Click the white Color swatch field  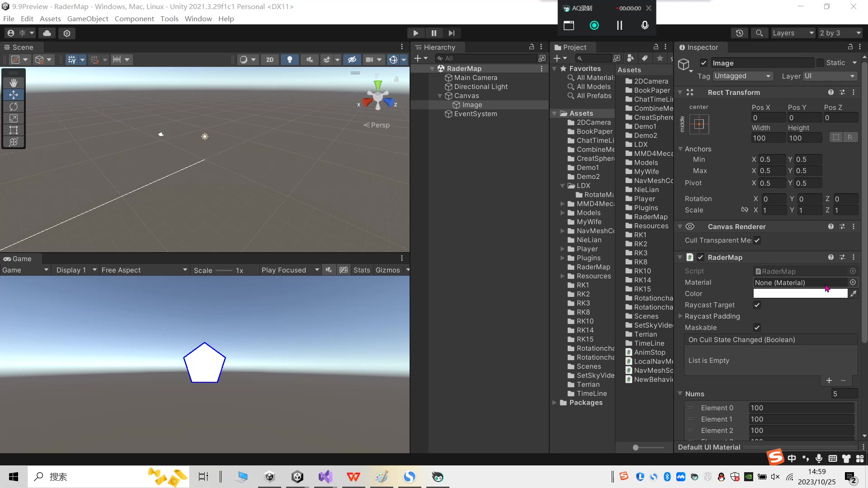pyautogui.click(x=800, y=294)
